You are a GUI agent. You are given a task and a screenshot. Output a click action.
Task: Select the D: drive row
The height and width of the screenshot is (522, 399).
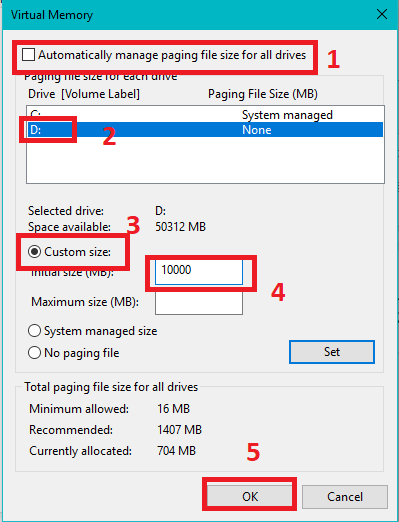205,130
